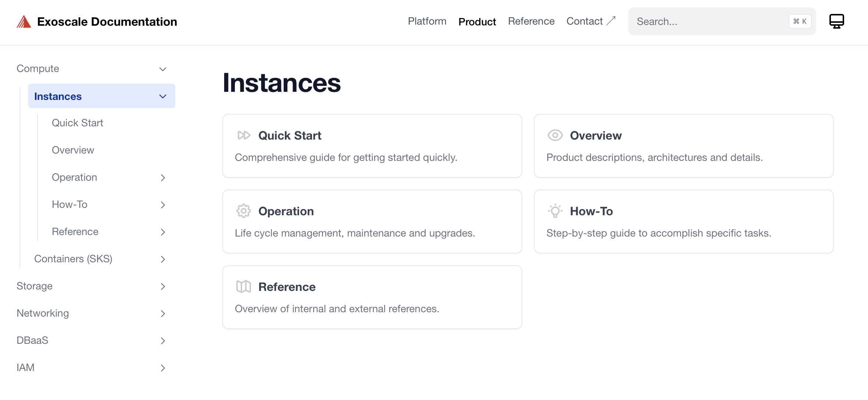Viewport: 868px width, 400px height.
Task: Select Operation in the sidebar tree
Action: [x=74, y=177]
